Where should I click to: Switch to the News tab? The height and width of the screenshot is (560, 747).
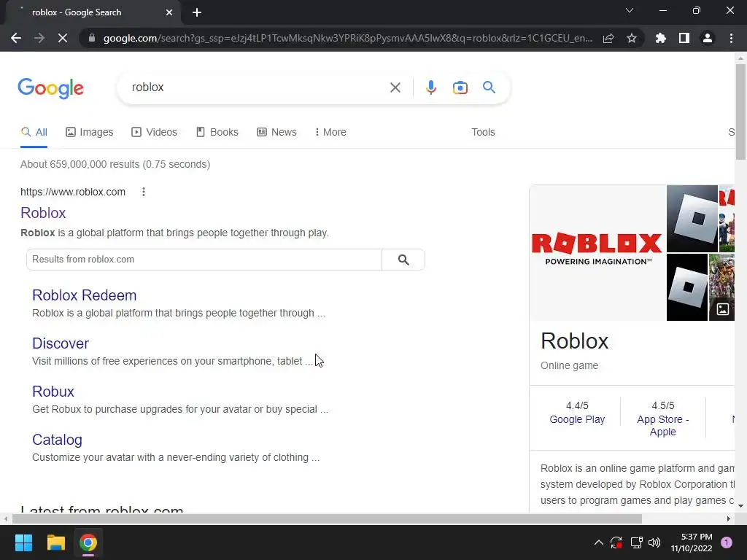[x=276, y=132]
